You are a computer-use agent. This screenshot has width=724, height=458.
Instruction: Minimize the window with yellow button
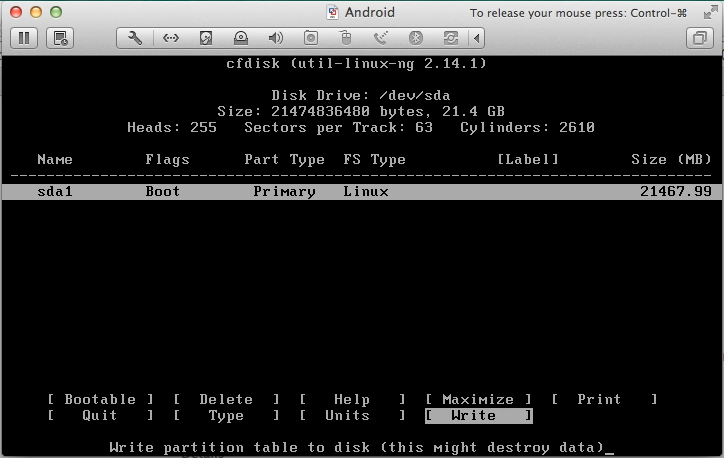(x=36, y=12)
